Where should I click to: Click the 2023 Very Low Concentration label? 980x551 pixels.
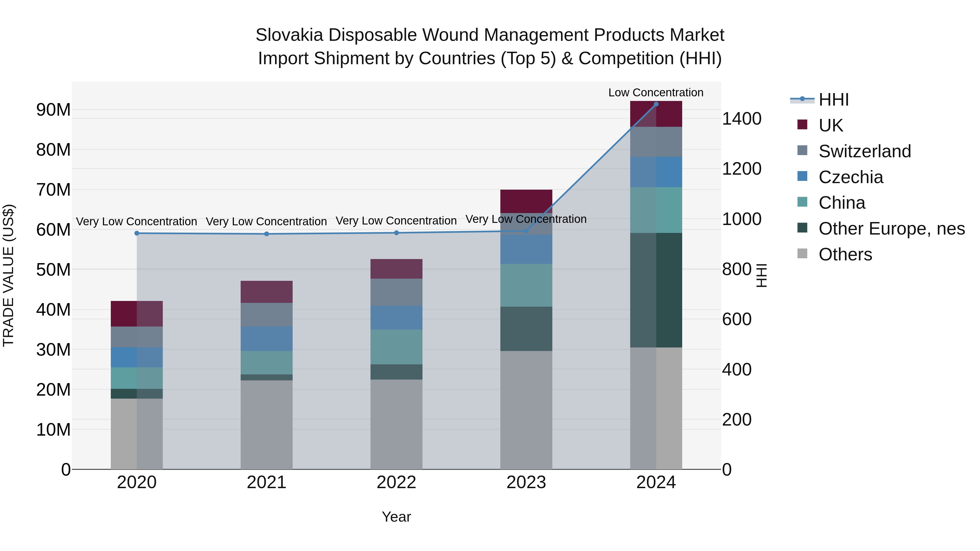(x=526, y=219)
